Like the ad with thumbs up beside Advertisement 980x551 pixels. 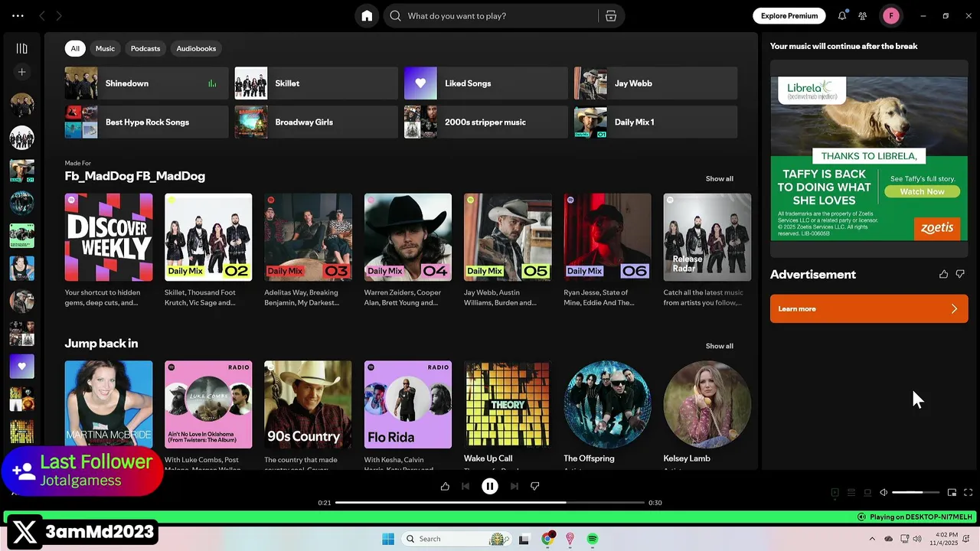[943, 274]
